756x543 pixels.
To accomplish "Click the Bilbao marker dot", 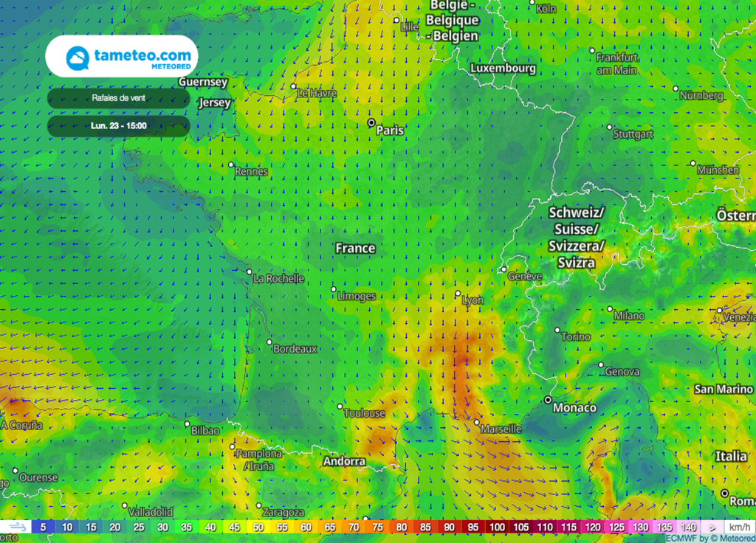I will [x=187, y=424].
